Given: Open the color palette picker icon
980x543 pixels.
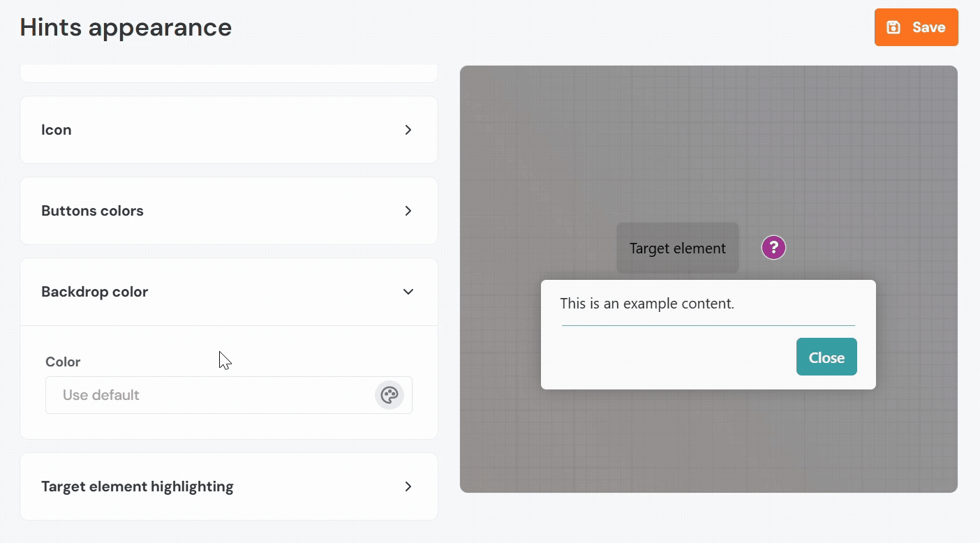Looking at the screenshot, I should (389, 395).
